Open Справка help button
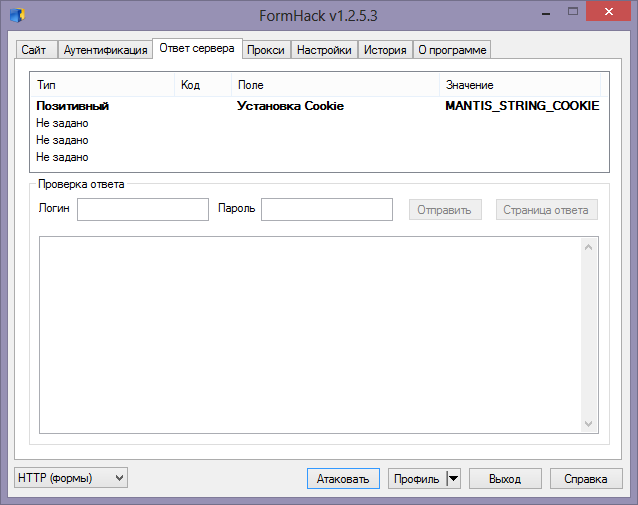The image size is (638, 505). [x=585, y=479]
